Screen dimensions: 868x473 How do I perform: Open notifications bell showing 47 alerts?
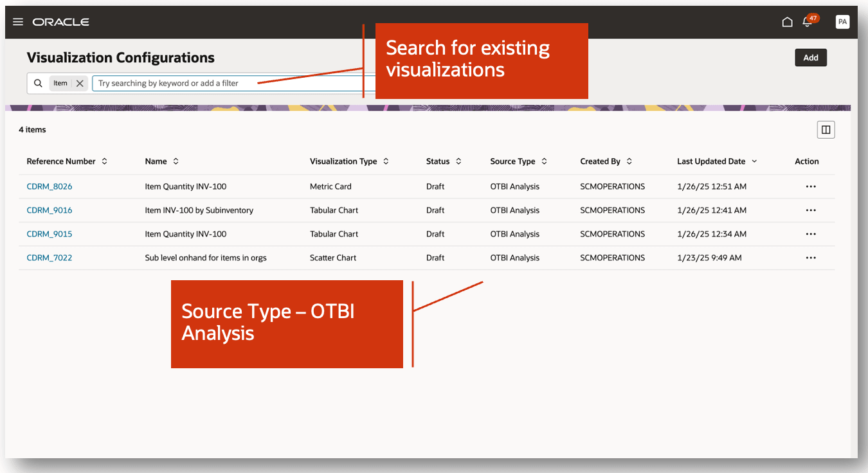(x=807, y=22)
